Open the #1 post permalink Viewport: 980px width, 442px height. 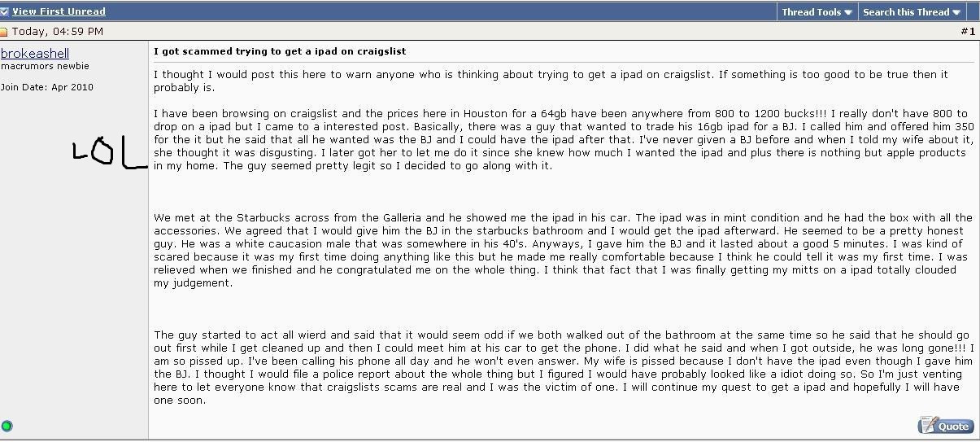click(967, 32)
